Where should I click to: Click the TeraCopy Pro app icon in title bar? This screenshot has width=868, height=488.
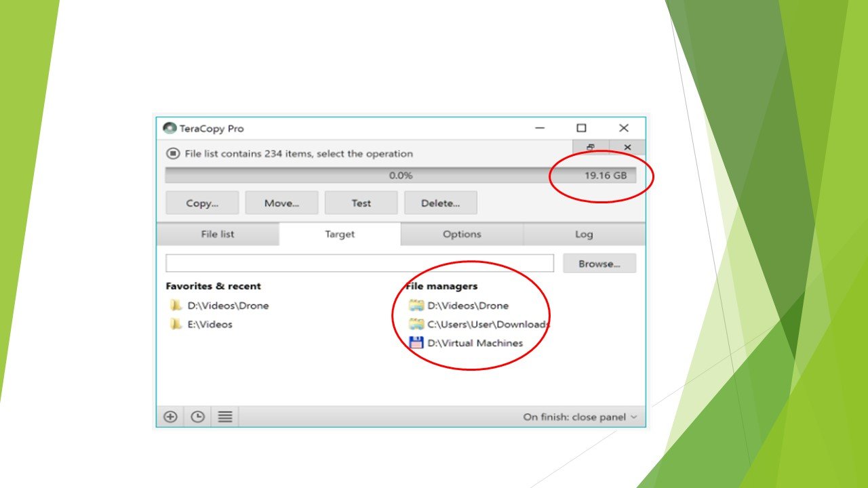170,128
